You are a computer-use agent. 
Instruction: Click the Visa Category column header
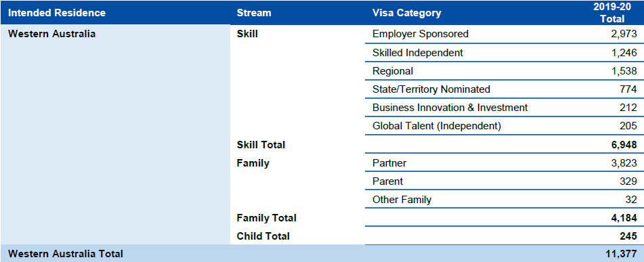406,13
